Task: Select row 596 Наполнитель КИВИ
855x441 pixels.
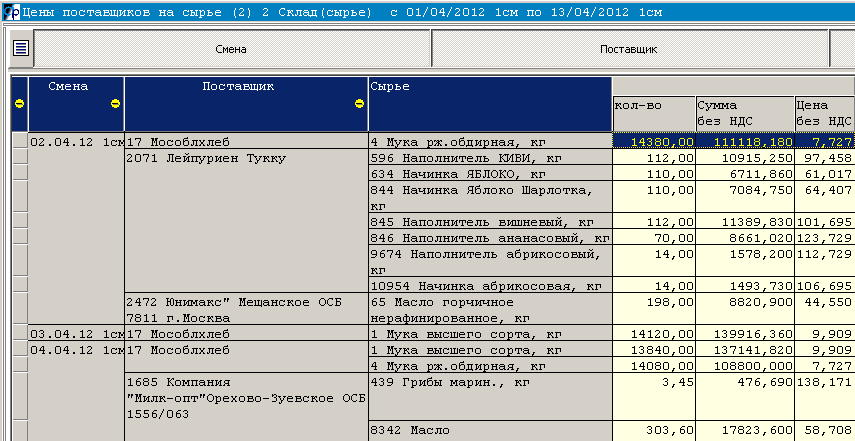Action: pos(490,158)
